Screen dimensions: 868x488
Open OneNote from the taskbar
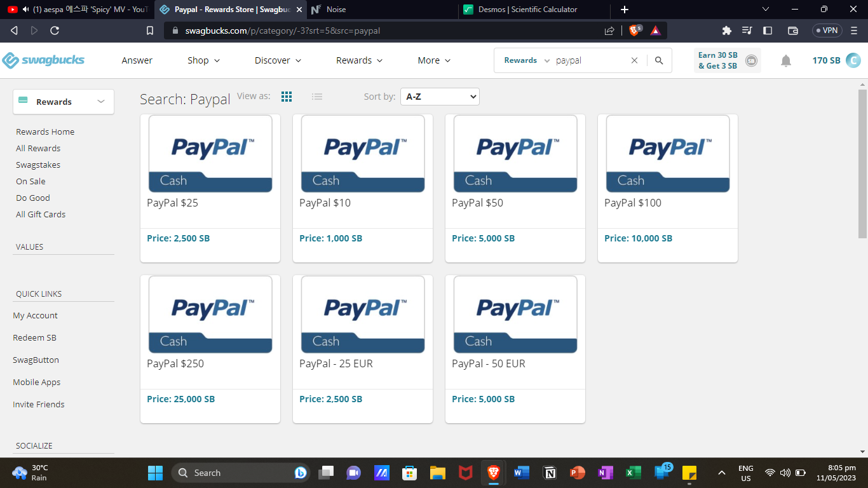coord(606,473)
